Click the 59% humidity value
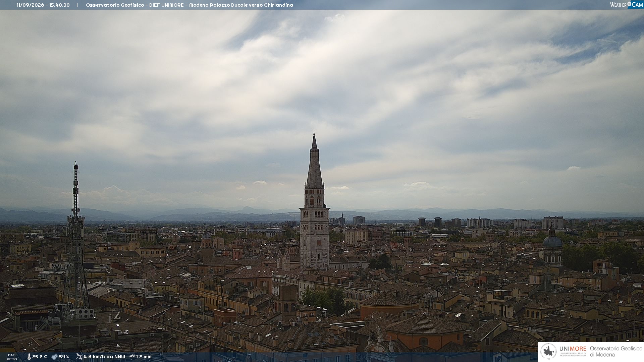The image size is (644, 362). pyautogui.click(x=64, y=357)
